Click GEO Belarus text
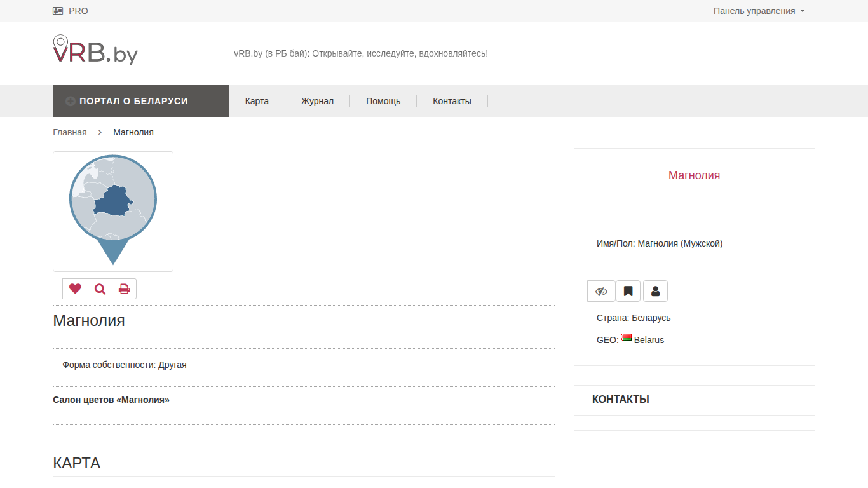Screen dimensions: 868x488 click(x=630, y=340)
